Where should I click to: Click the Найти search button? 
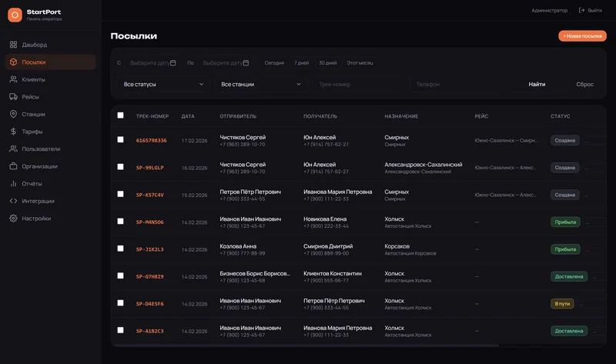[x=537, y=85]
